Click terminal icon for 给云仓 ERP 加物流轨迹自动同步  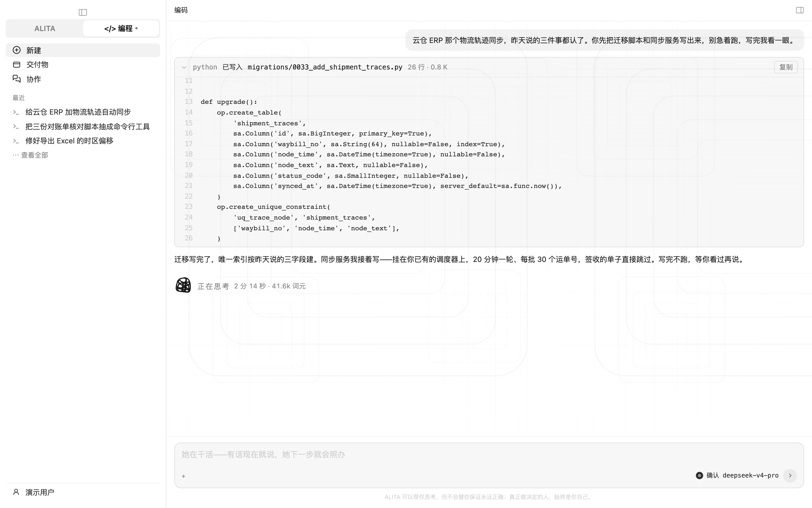(16, 112)
